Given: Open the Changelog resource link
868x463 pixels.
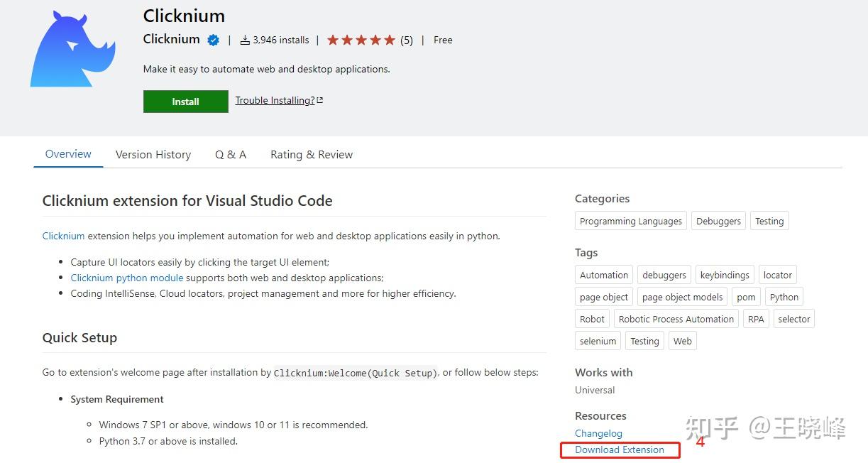Looking at the screenshot, I should 598,434.
